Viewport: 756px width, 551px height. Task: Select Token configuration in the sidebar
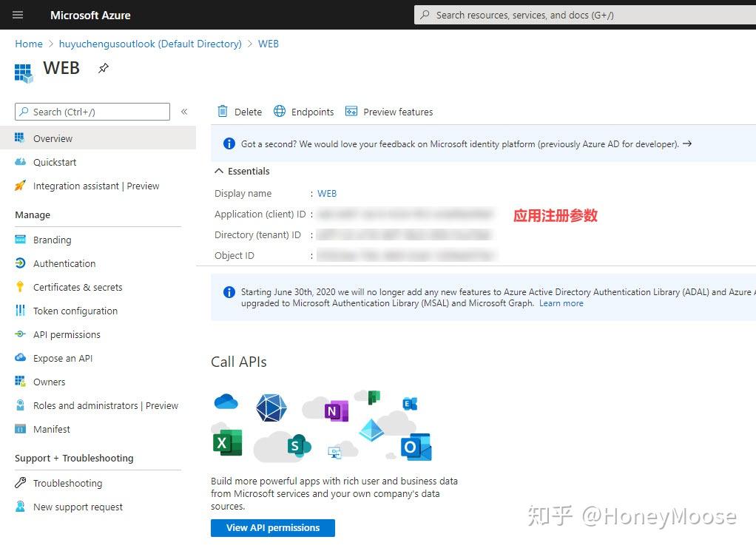pos(75,311)
